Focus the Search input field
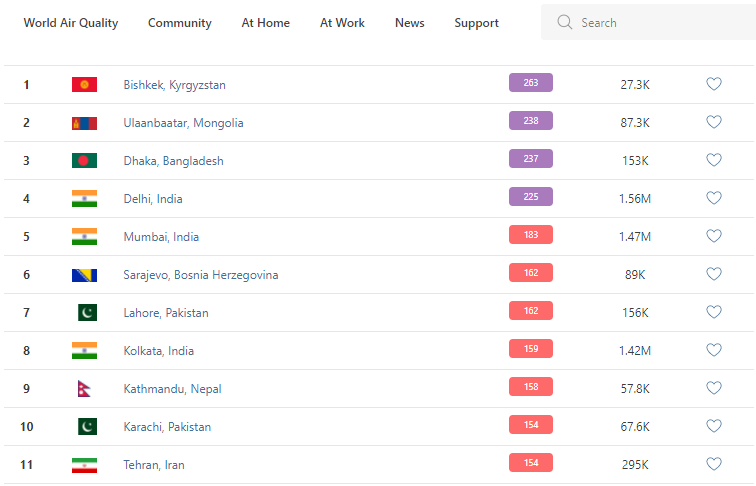 coord(660,22)
